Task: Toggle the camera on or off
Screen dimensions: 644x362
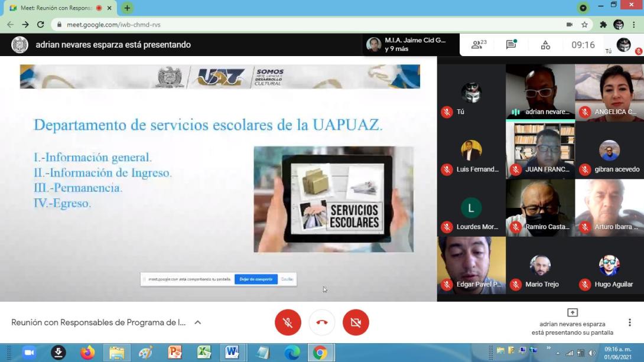Action: (x=356, y=322)
